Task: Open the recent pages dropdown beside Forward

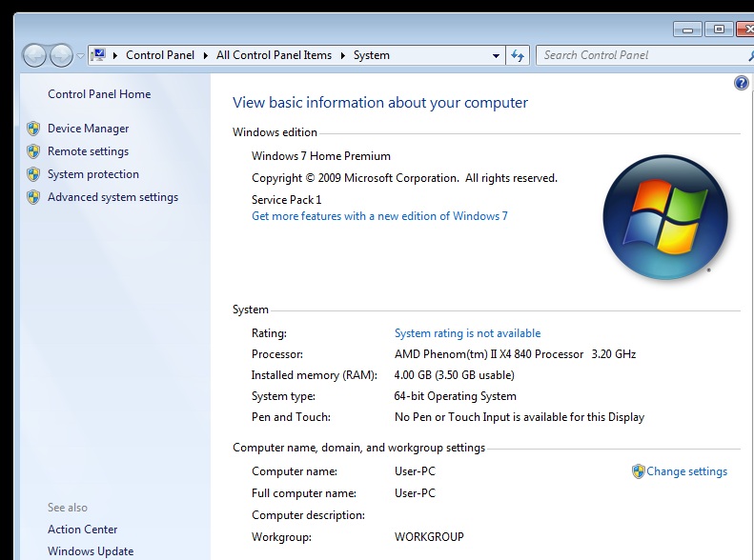Action: click(x=80, y=56)
